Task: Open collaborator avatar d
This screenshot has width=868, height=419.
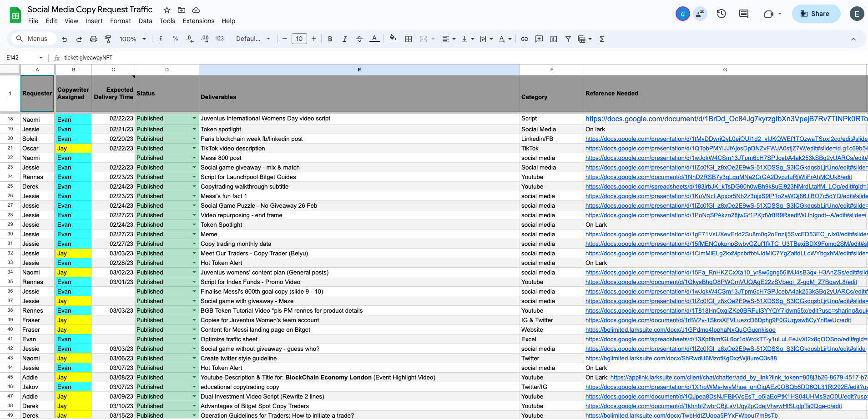Action: (x=682, y=14)
